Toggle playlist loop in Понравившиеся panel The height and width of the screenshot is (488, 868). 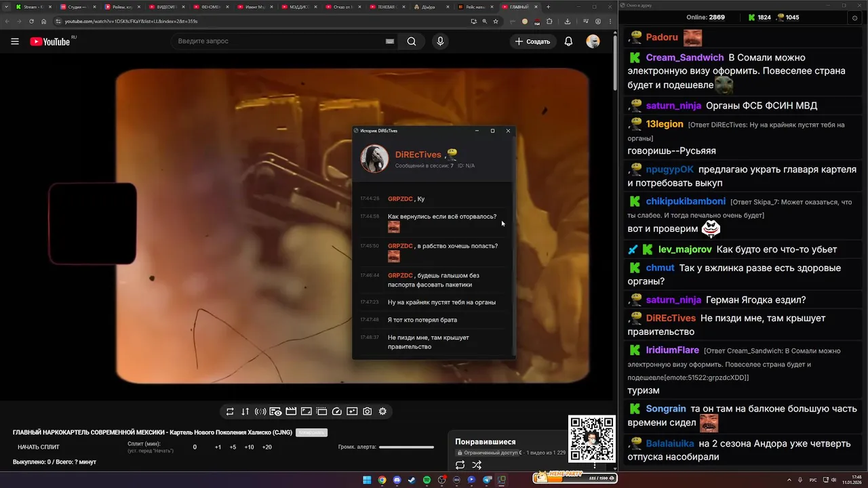[x=460, y=465]
